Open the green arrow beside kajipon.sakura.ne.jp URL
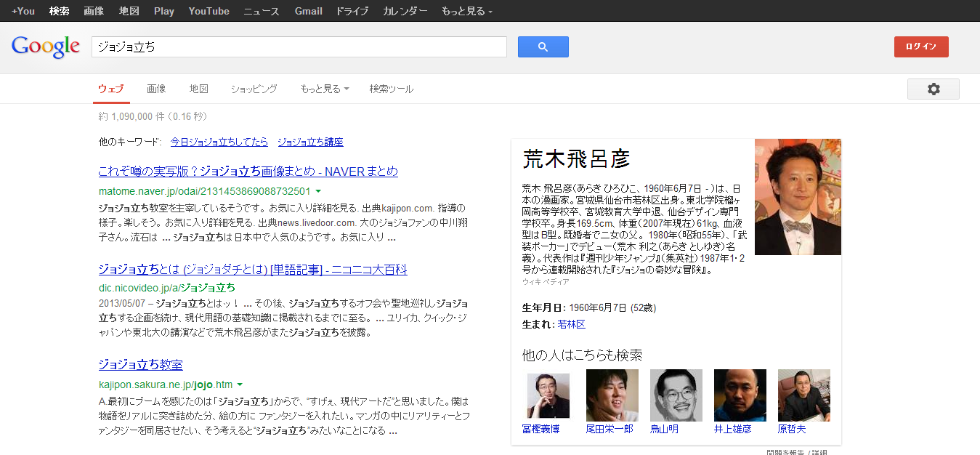The height and width of the screenshot is (455, 980). coord(240,384)
